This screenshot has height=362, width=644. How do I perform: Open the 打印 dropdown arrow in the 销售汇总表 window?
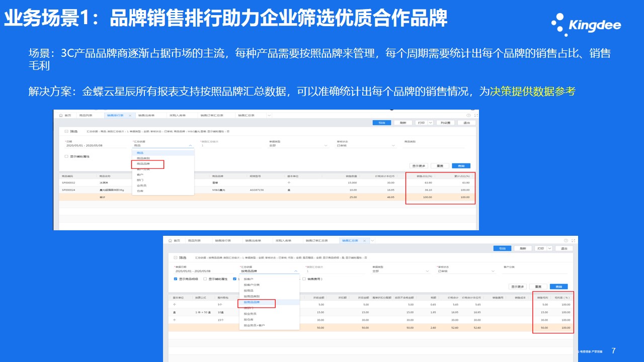(550, 248)
